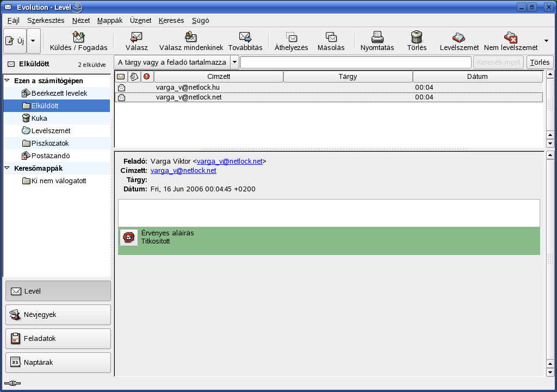Click status icon of varga_v@netlock.hu message
557x392 pixels.
pyautogui.click(x=121, y=88)
